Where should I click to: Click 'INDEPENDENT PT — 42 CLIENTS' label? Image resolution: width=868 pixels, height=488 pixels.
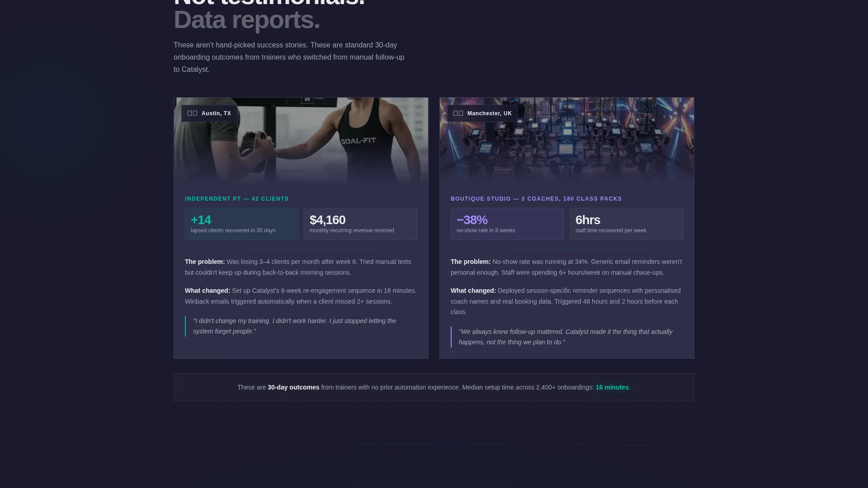pyautogui.click(x=237, y=199)
